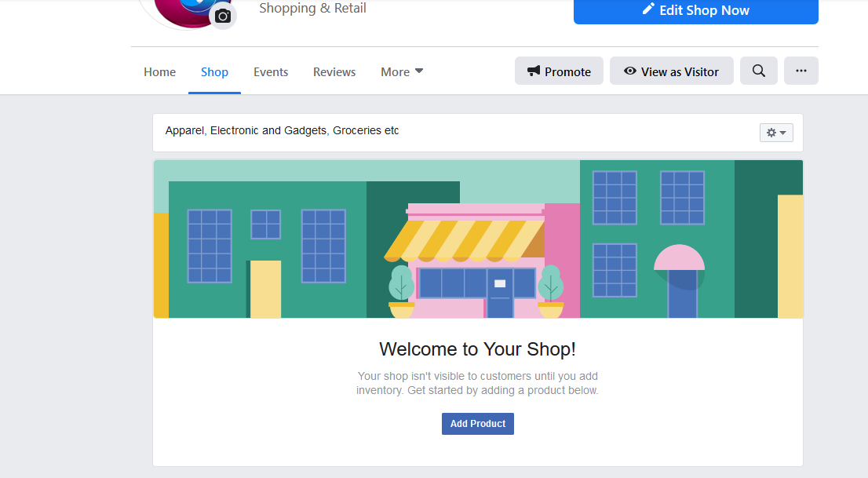
Task: Click the Add Product button
Action: click(478, 424)
